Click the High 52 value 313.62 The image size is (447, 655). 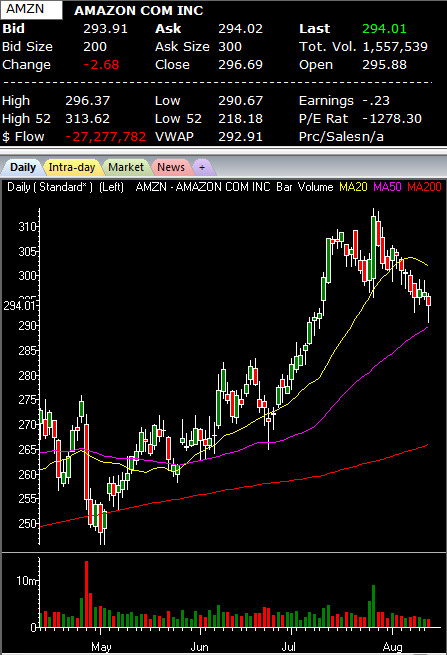87,119
